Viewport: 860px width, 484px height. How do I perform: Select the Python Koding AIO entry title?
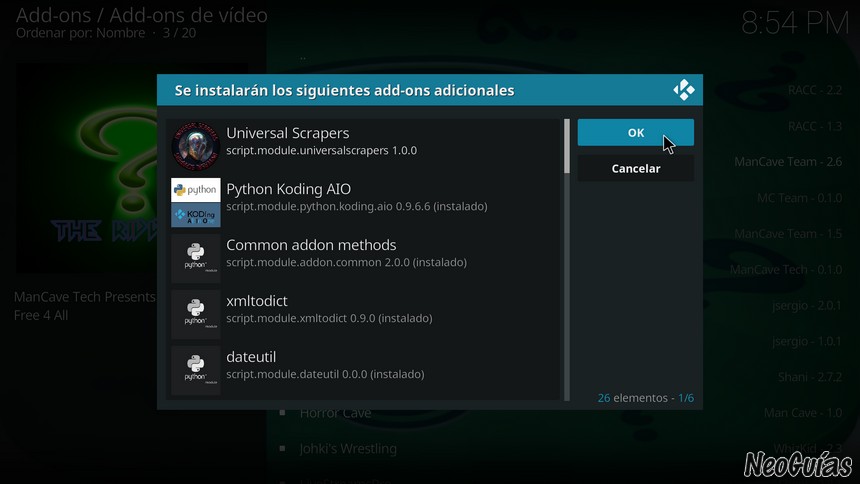(288, 189)
